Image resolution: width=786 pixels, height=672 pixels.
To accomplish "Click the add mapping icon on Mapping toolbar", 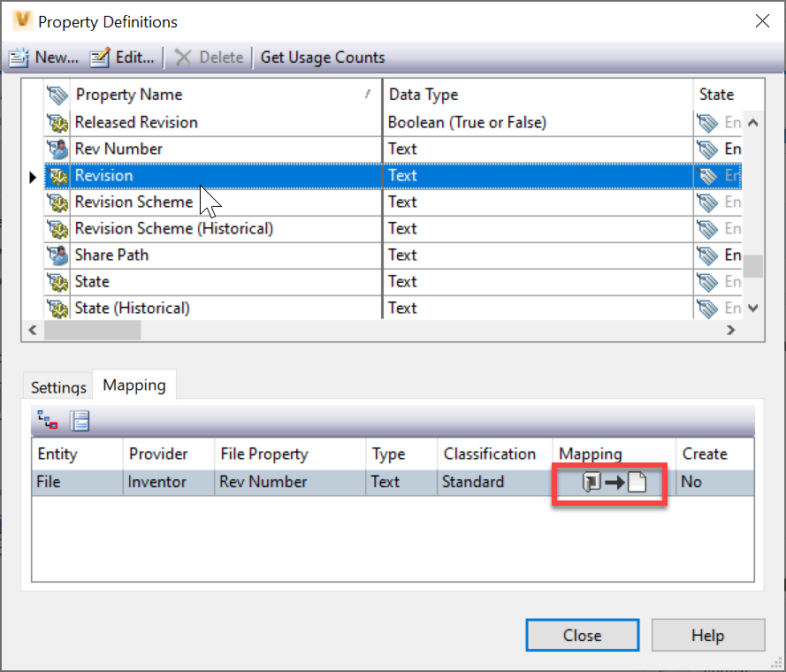I will pos(46,421).
